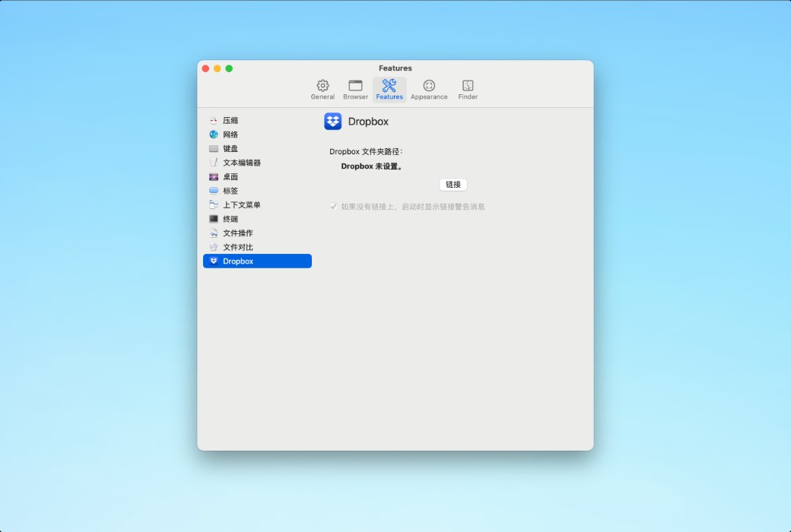Switch to the Browser preferences tab

click(x=356, y=90)
